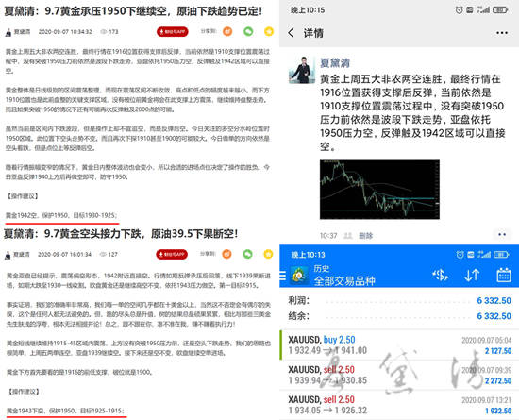This screenshot has height=420, width=519.
Task: Select XAUUSD sell 2.50 row with 2 272.50
Action: (399, 375)
